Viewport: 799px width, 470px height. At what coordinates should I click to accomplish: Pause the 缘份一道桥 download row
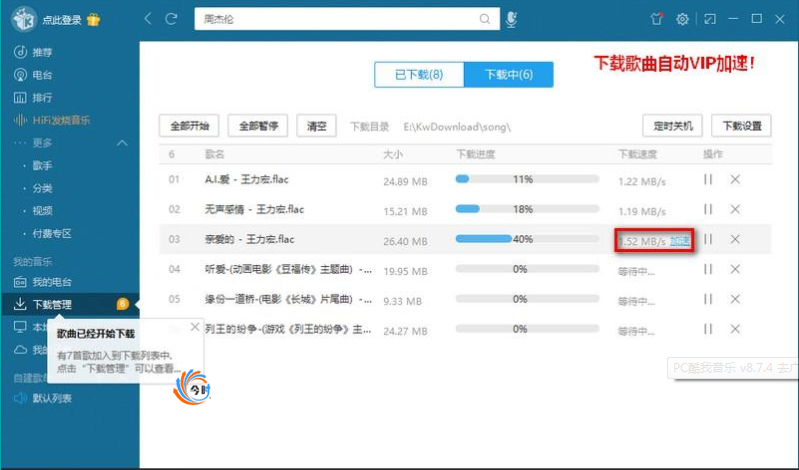pyautogui.click(x=708, y=299)
